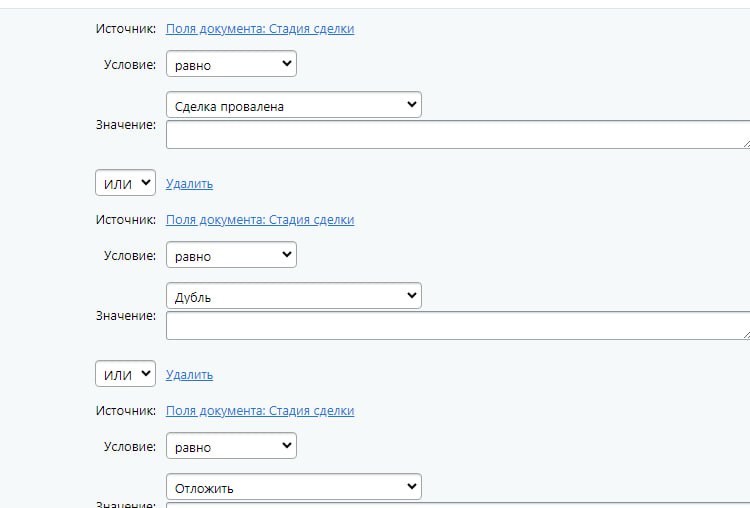Open the 'Сделка провалена' value dropdown
750x508 pixels.
pyautogui.click(x=293, y=105)
